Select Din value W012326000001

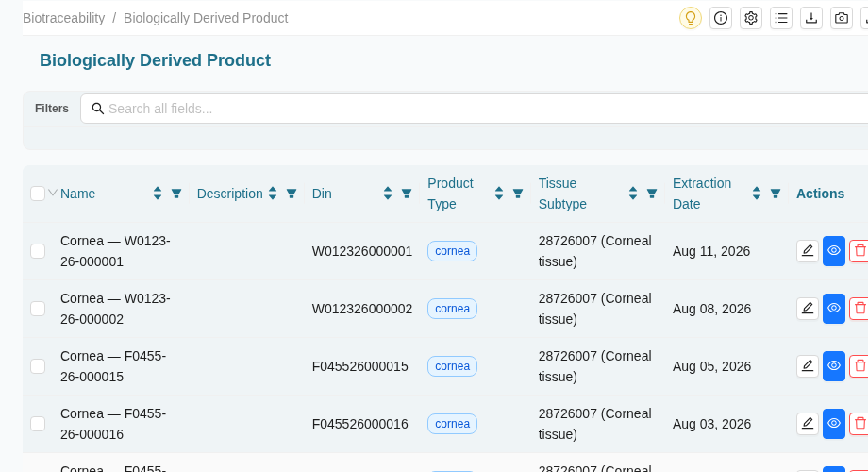[x=362, y=251]
